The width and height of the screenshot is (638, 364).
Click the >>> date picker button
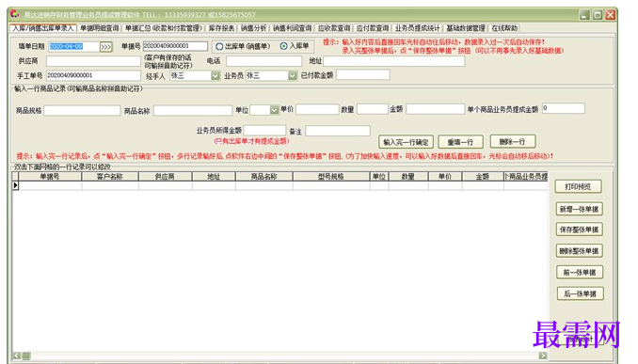[x=105, y=47]
